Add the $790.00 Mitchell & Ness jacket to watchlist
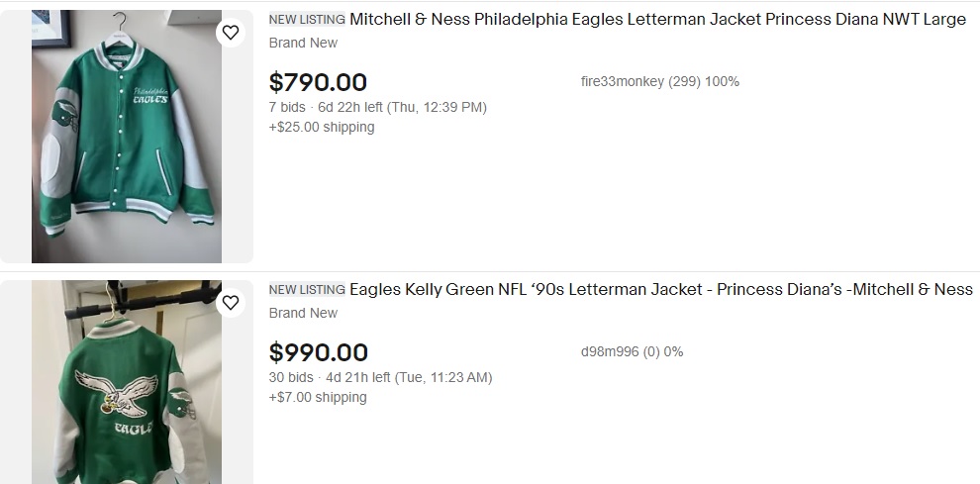Screen dimensions: 980x484 coord(231,33)
